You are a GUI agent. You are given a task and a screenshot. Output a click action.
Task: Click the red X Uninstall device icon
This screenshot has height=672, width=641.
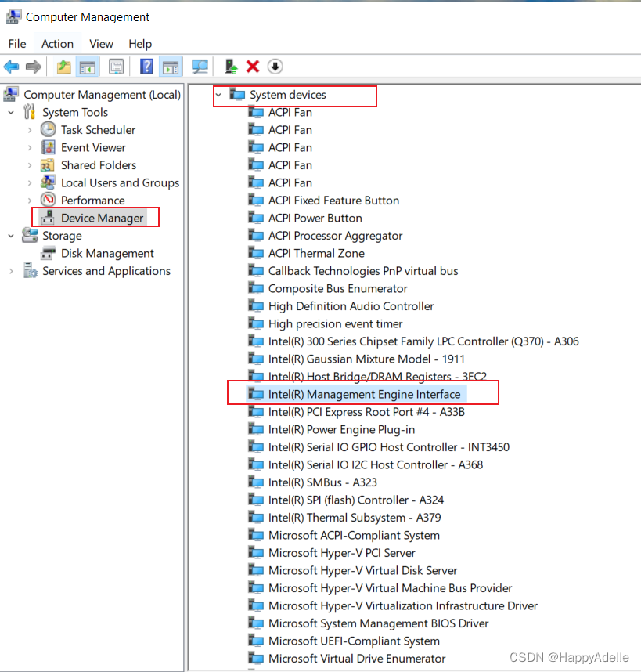pos(253,67)
